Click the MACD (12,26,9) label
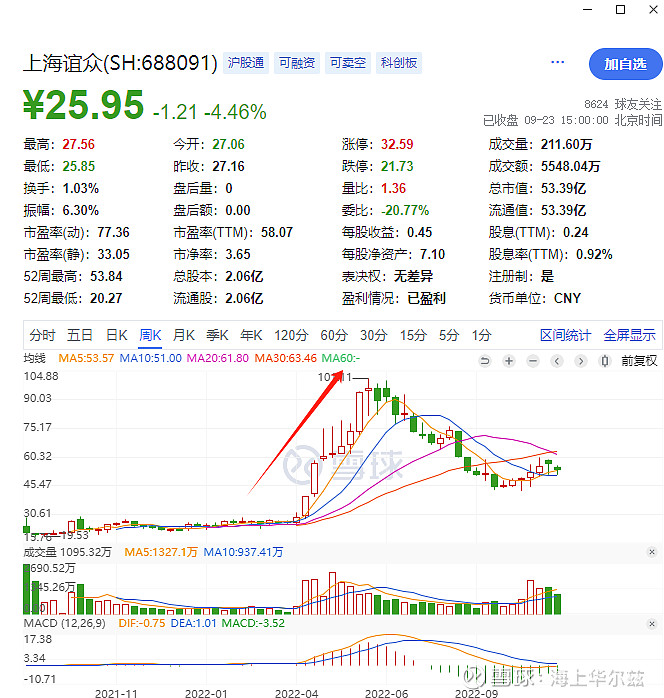 (65, 623)
